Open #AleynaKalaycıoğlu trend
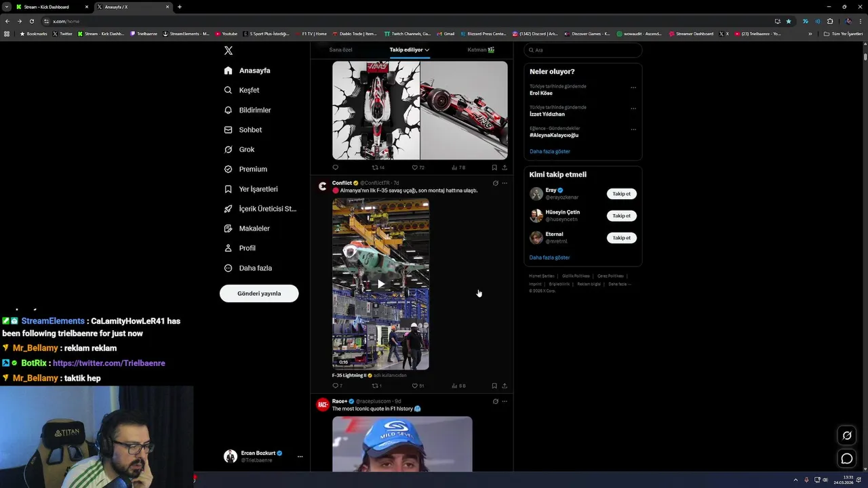The width and height of the screenshot is (868, 488). pos(554,136)
